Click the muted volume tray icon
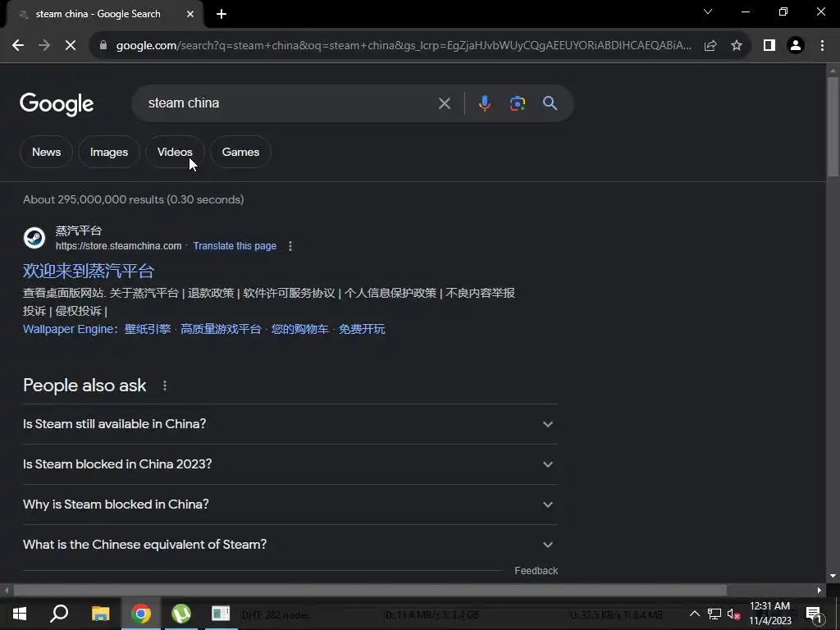The height and width of the screenshot is (630, 840). tap(733, 614)
